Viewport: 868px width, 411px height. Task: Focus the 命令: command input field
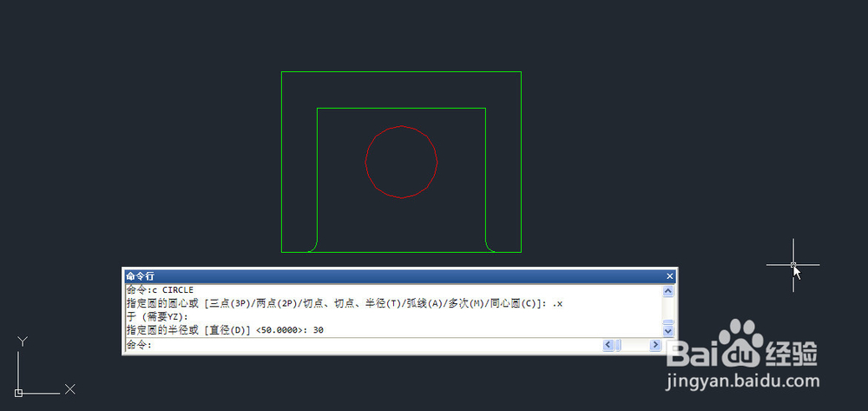pos(363,345)
